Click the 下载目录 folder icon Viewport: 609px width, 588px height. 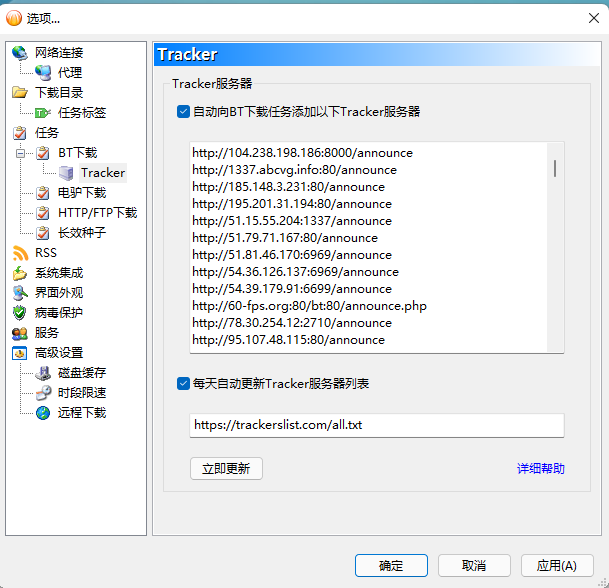[20, 93]
